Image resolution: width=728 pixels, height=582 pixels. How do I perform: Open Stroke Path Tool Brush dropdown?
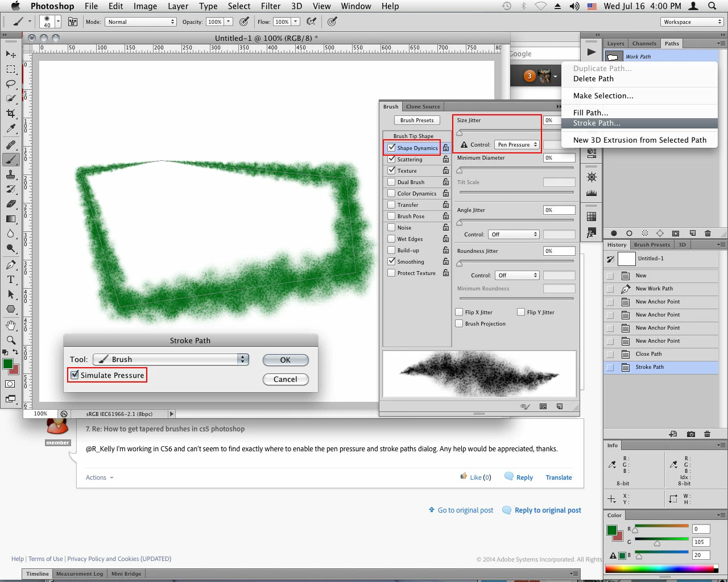pos(171,359)
